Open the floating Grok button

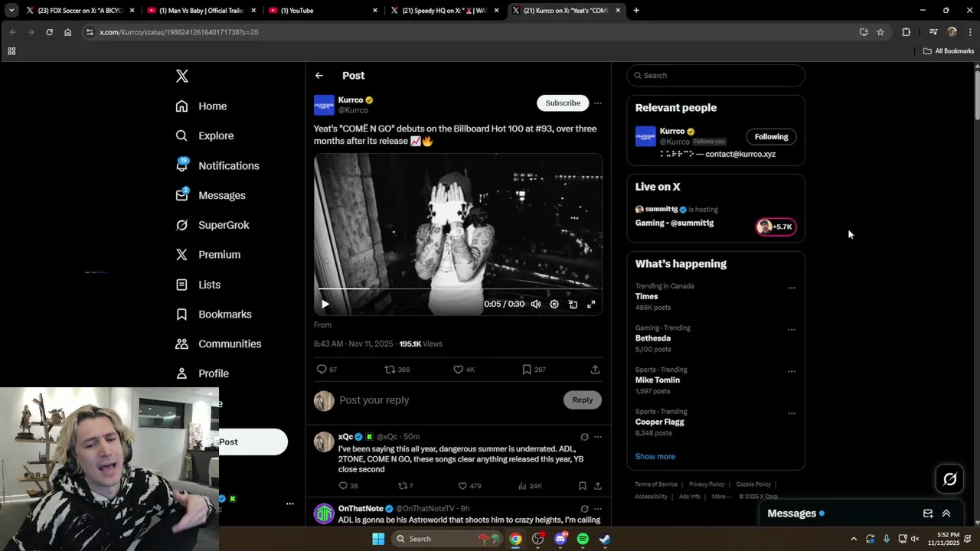pos(950,479)
